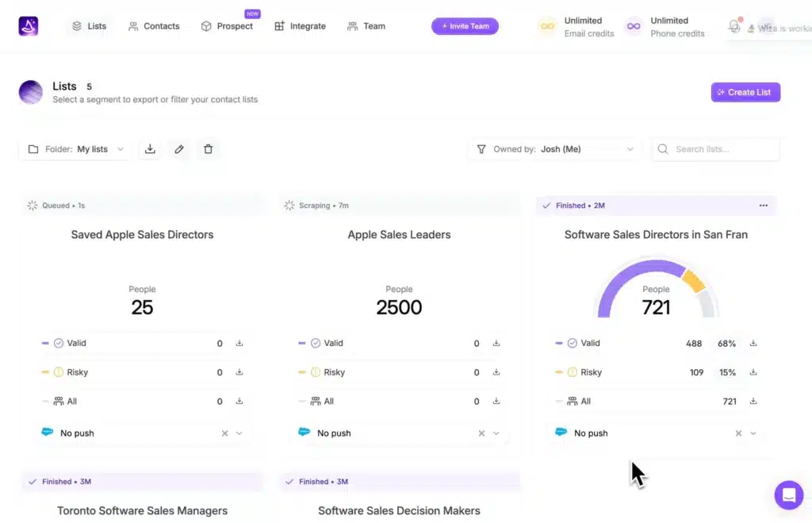Click the three-dot menu on Software Sales Directors
812x523 pixels.
[x=764, y=206]
